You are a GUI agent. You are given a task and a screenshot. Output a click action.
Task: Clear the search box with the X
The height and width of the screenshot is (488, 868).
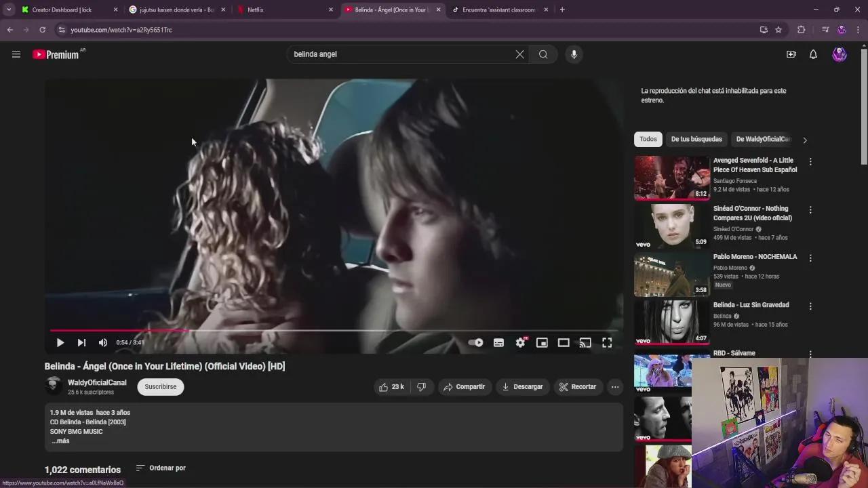click(x=519, y=54)
